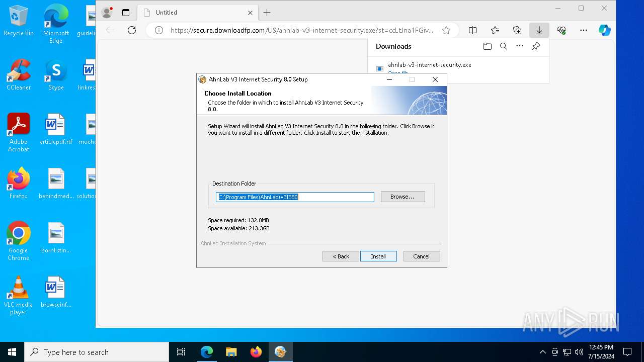Open Edge profile icon
Viewport: 644px width, 362px height.
point(107,13)
